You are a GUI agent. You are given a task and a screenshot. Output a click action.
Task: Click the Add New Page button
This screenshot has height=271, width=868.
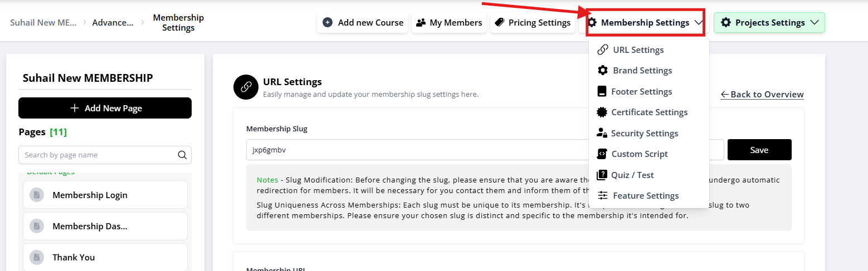tap(105, 108)
